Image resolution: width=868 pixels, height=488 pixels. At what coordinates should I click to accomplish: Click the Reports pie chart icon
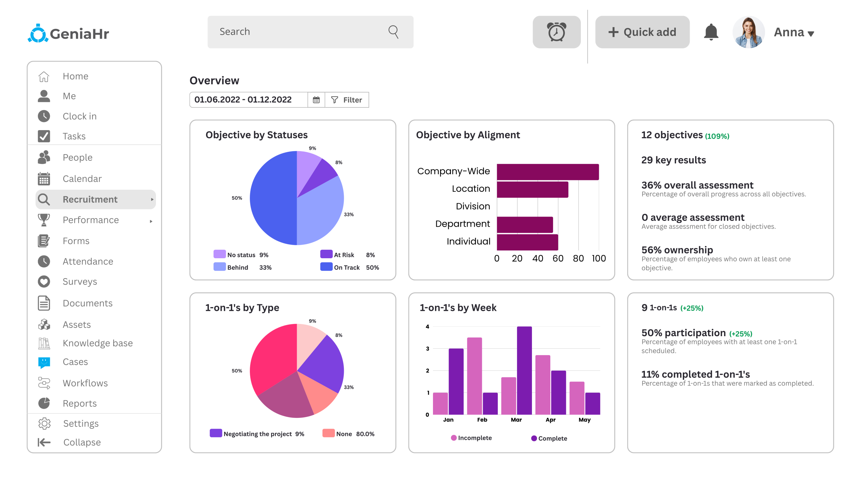pyautogui.click(x=44, y=403)
